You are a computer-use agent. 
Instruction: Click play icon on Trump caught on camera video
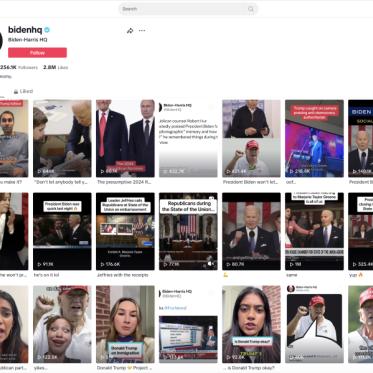click(292, 171)
